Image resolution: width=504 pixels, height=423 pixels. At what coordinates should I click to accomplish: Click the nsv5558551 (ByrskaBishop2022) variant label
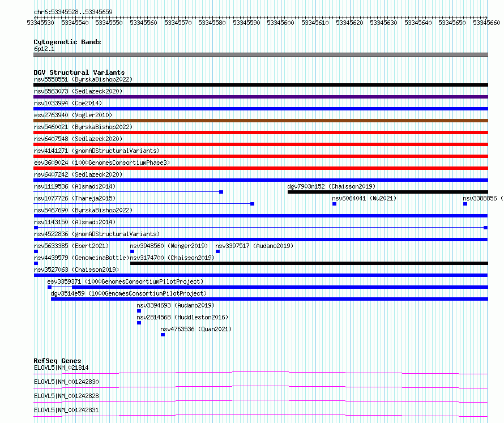(83, 79)
